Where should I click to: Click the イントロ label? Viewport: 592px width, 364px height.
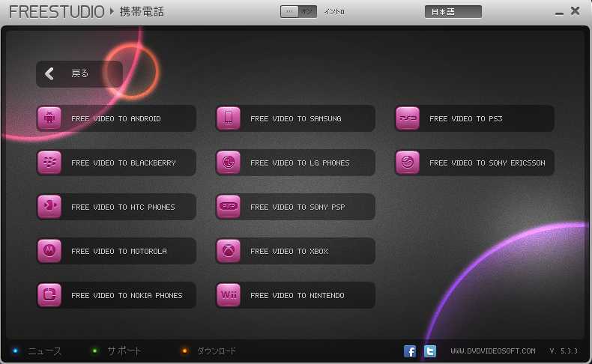pos(334,12)
